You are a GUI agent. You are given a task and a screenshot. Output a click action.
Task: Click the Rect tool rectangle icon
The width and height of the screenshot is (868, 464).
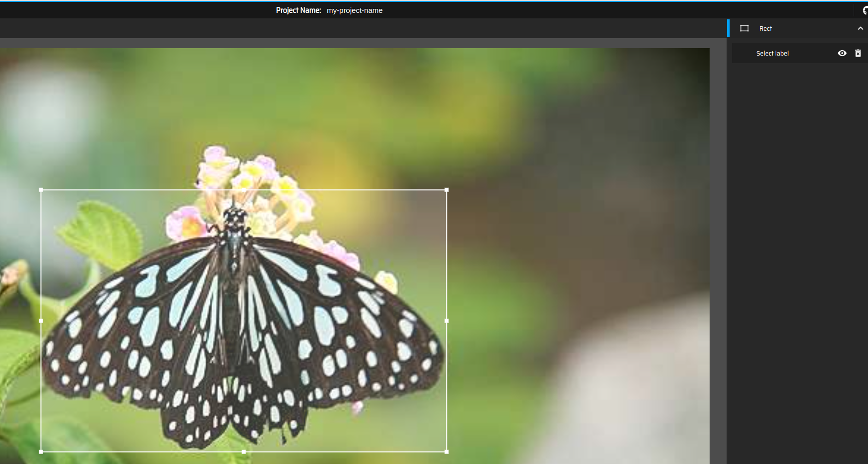tap(744, 28)
